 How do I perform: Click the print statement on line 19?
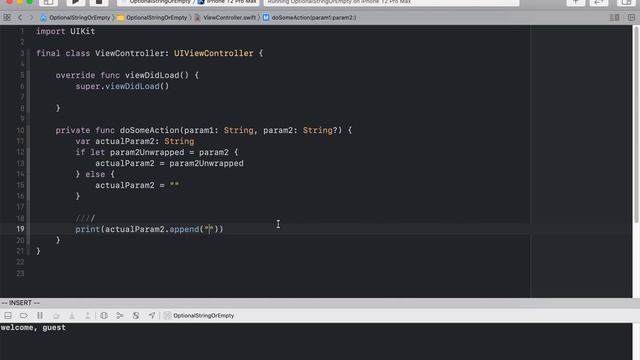[149, 229]
